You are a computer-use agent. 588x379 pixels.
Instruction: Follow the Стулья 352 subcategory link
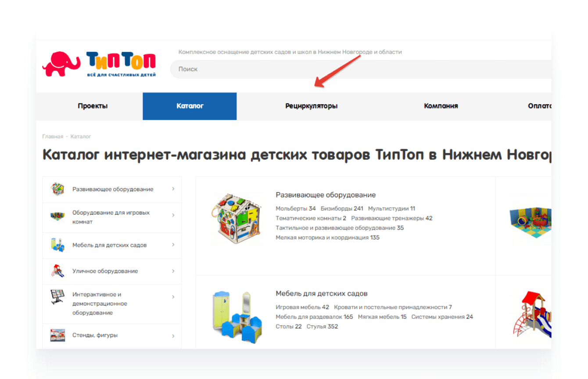point(323,326)
